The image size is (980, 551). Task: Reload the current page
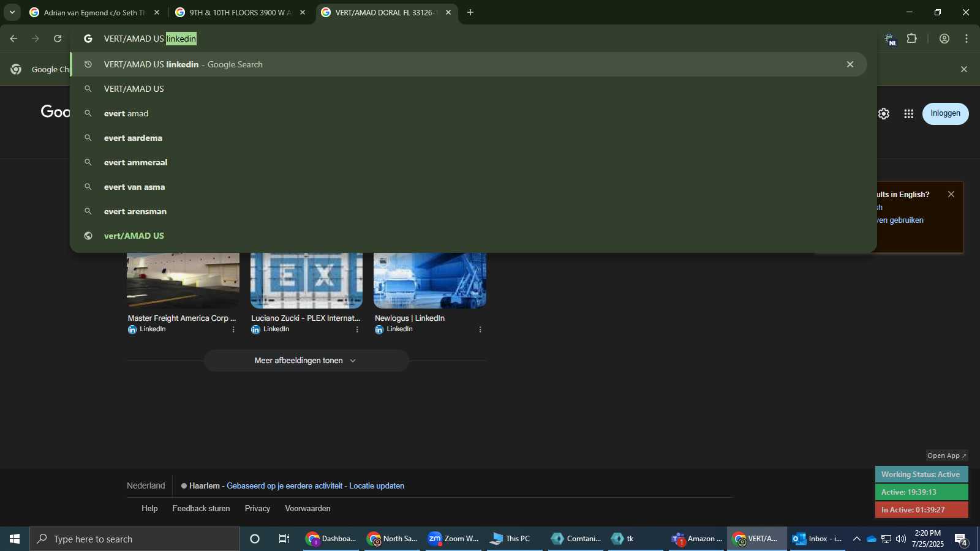pos(58,39)
